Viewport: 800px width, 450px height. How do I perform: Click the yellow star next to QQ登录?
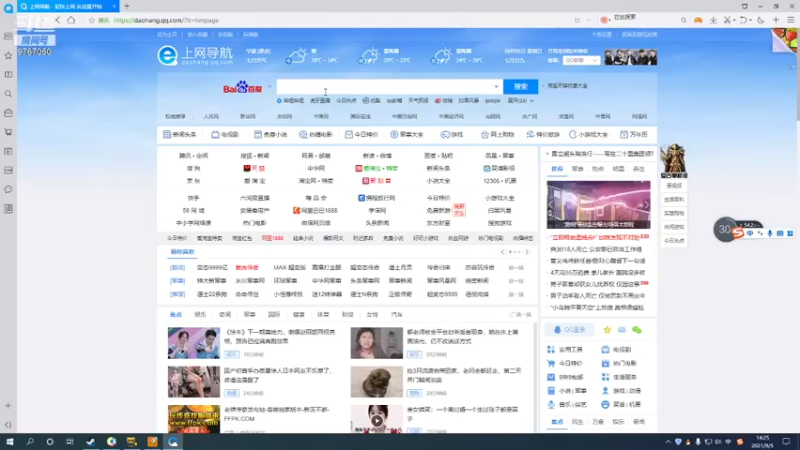click(607, 330)
